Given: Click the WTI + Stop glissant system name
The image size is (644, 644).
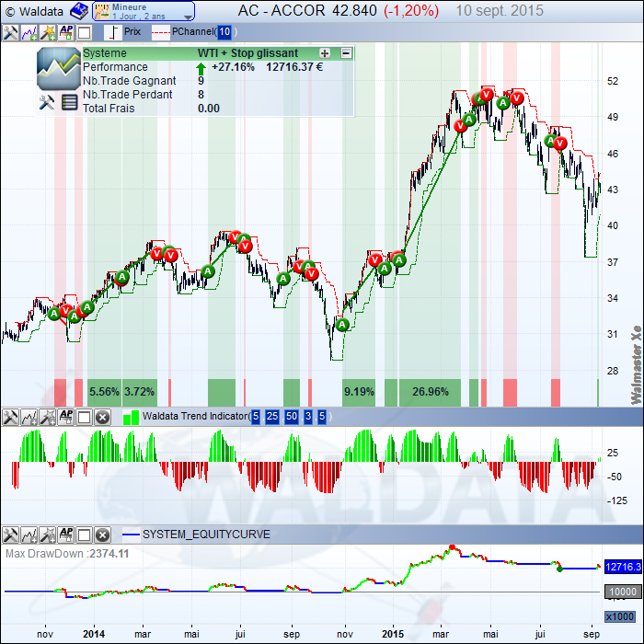Looking at the screenshot, I should click(247, 53).
